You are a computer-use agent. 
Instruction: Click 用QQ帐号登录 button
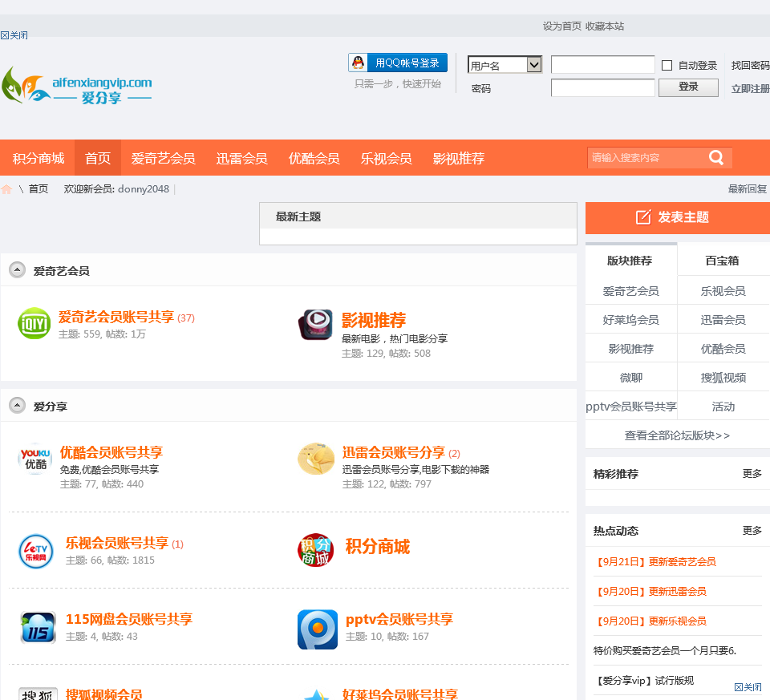click(398, 63)
